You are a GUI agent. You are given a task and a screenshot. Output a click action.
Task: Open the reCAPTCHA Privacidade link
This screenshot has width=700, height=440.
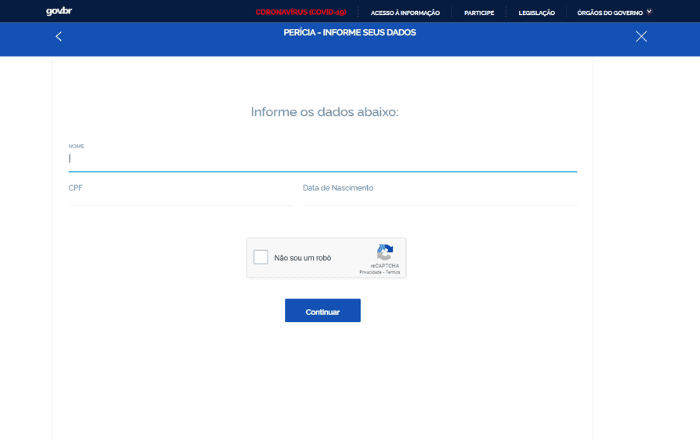tap(370, 272)
